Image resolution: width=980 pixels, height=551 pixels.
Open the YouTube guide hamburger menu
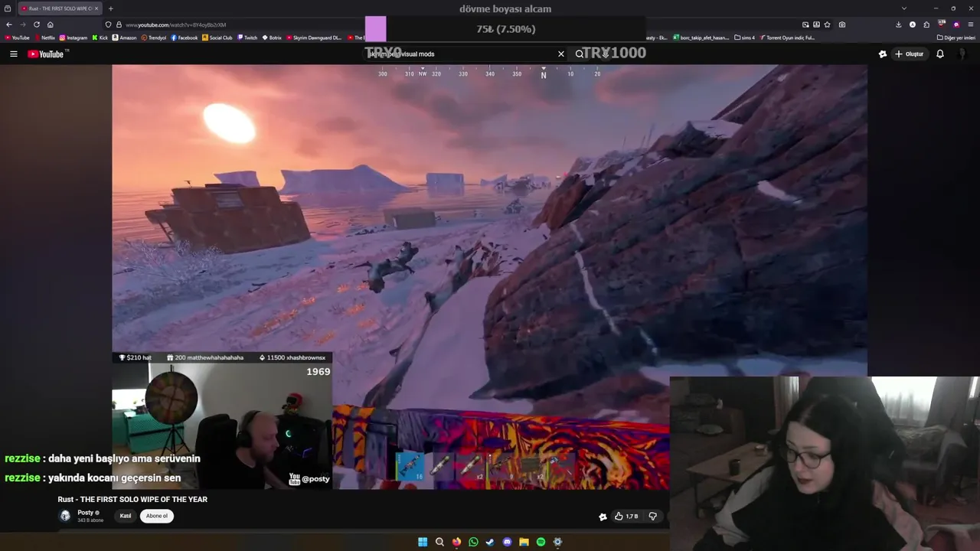[13, 54]
